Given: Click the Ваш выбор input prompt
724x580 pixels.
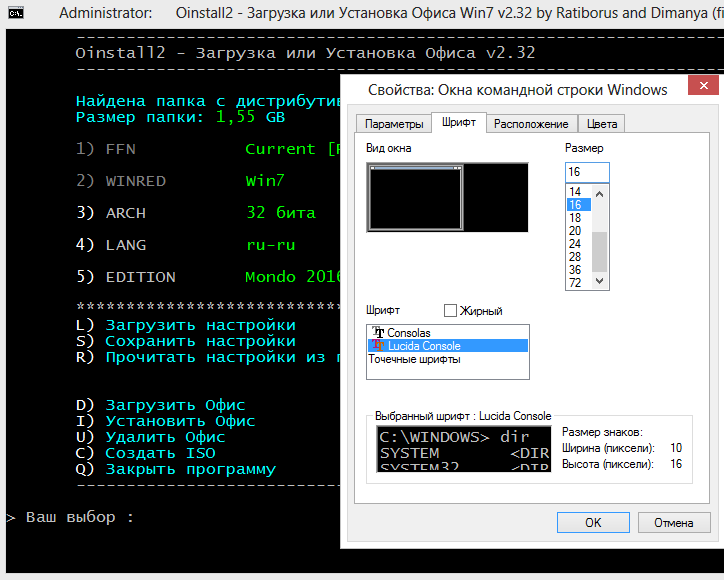Looking at the screenshot, I should point(70,517).
